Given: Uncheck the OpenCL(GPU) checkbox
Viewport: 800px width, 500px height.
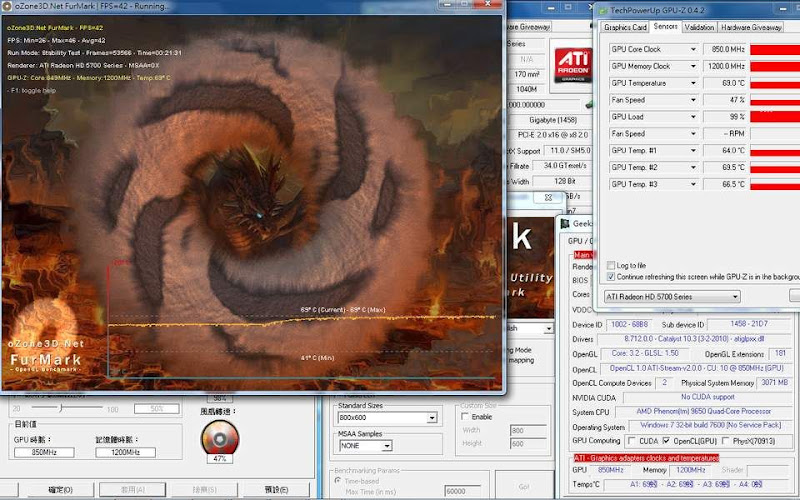Looking at the screenshot, I should [x=666, y=440].
